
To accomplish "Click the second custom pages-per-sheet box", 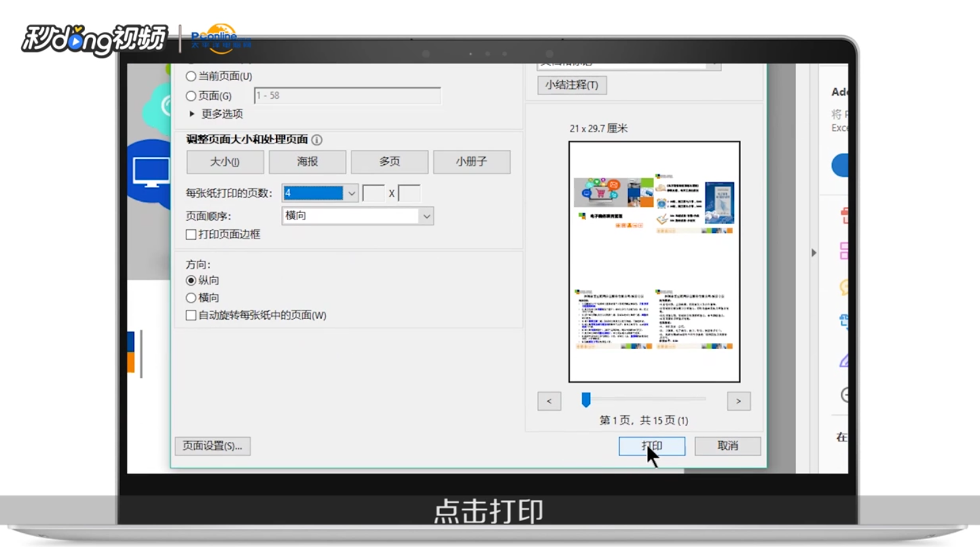I will click(x=409, y=193).
